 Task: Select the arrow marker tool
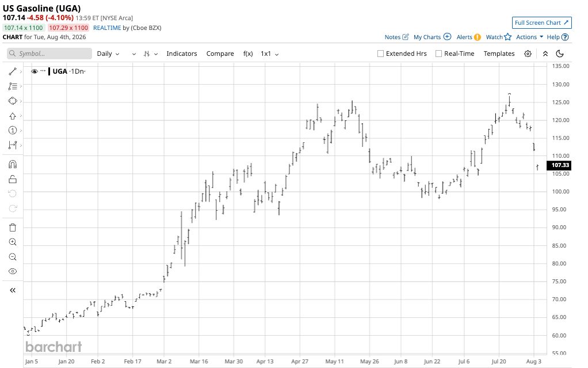pyautogui.click(x=13, y=116)
